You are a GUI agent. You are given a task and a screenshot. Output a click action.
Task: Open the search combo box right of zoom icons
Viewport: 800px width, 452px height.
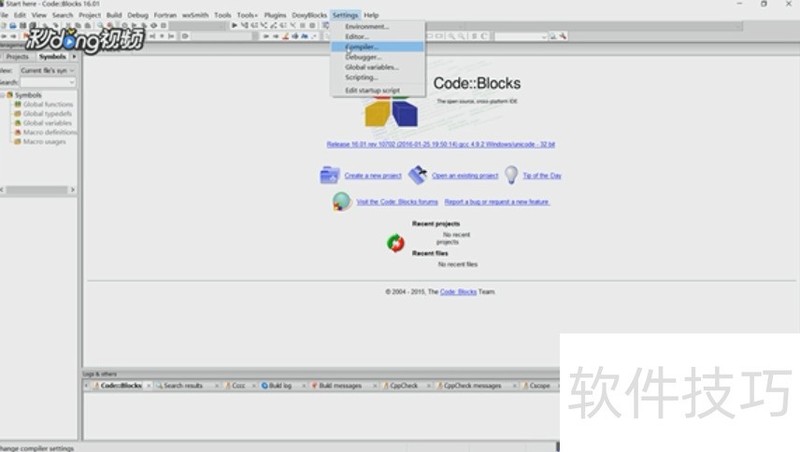coord(520,36)
